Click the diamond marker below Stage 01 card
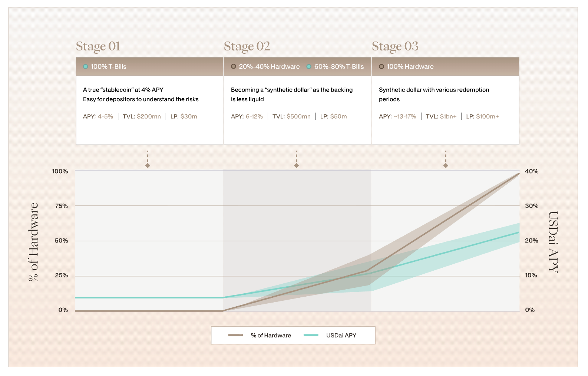The image size is (588, 376). click(148, 165)
